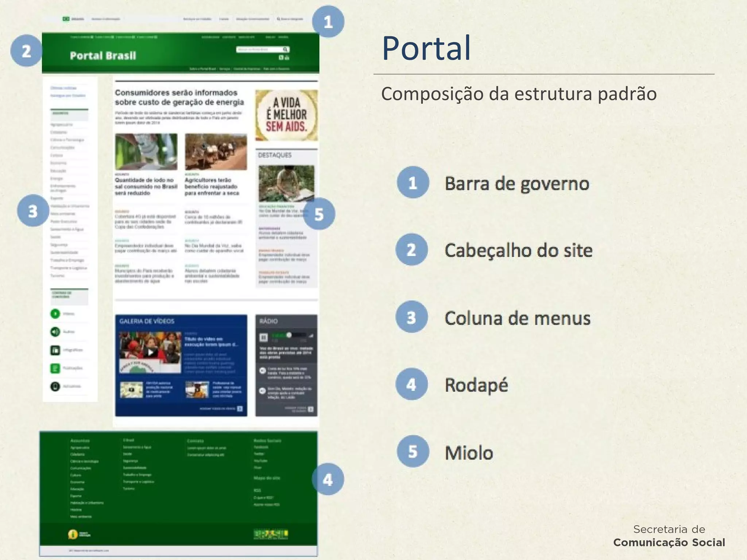Image resolution: width=747 pixels, height=560 pixels.
Task: Click 'Redes Sociais' heading in footer
Action: (x=267, y=441)
